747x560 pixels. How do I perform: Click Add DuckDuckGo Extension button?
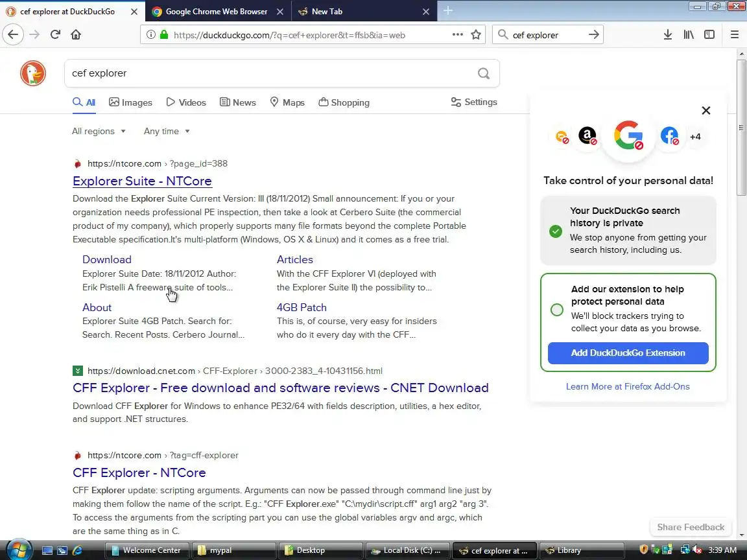click(x=628, y=353)
